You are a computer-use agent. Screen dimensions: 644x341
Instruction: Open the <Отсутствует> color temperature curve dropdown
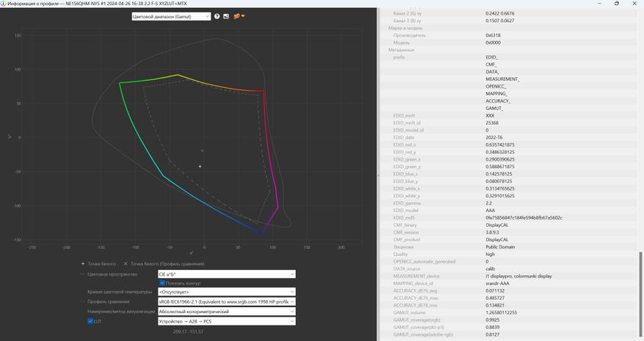(x=227, y=292)
